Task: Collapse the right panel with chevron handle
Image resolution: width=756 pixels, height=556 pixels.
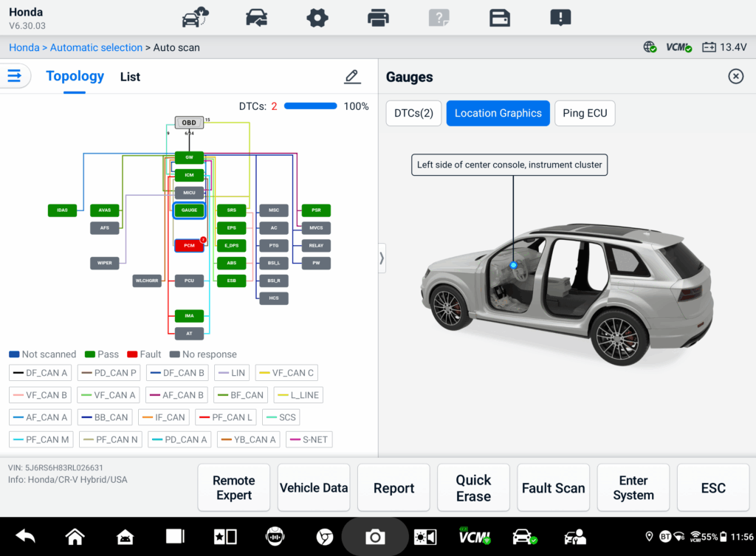Action: pos(382,258)
